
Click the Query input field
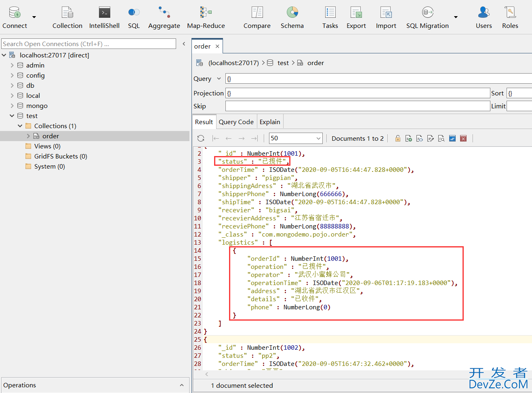(x=378, y=78)
